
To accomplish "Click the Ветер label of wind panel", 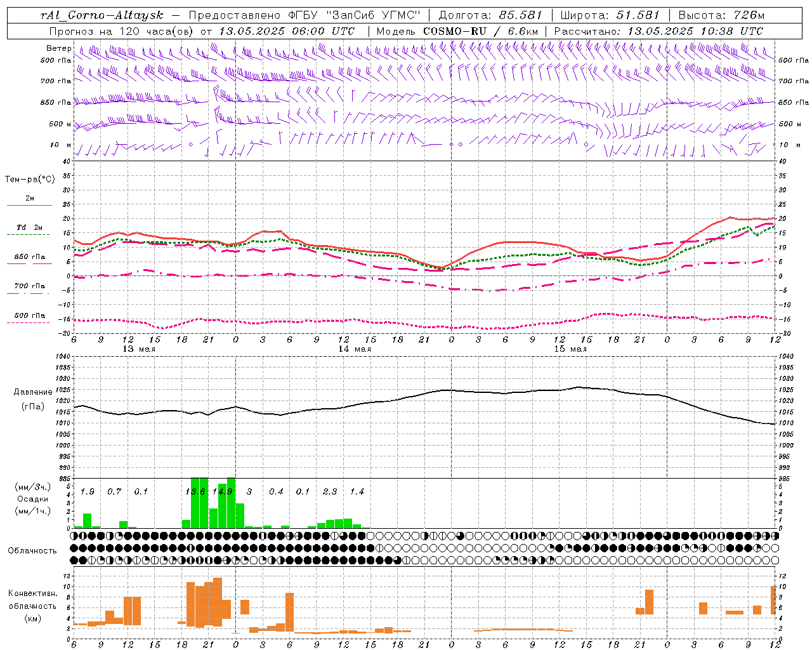I will (58, 48).
